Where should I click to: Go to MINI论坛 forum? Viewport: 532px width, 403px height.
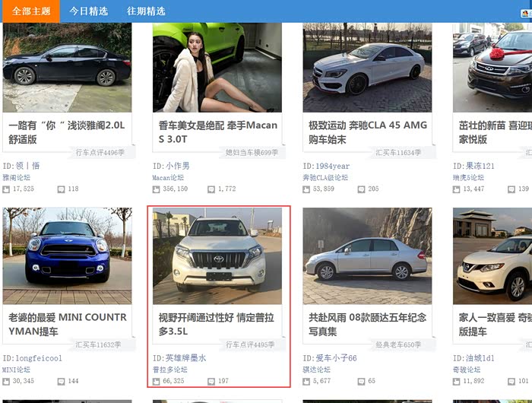[x=16, y=370]
